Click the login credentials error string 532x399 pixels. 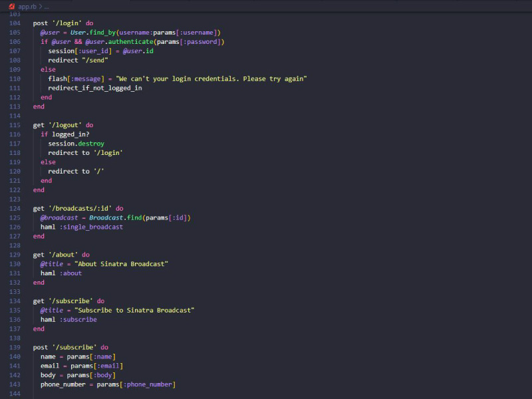(211, 78)
